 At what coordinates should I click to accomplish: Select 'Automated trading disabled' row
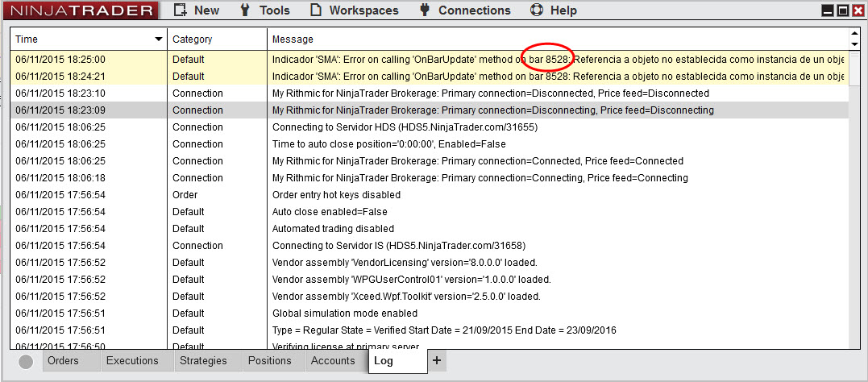point(430,229)
